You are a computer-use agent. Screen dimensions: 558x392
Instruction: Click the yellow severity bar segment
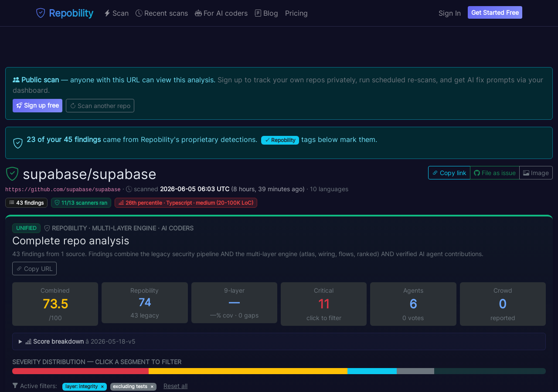coord(248,371)
